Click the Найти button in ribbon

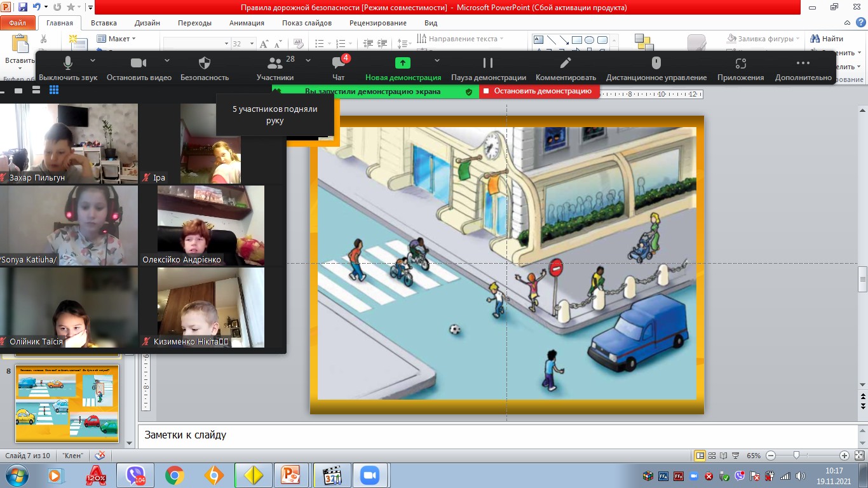coord(827,39)
